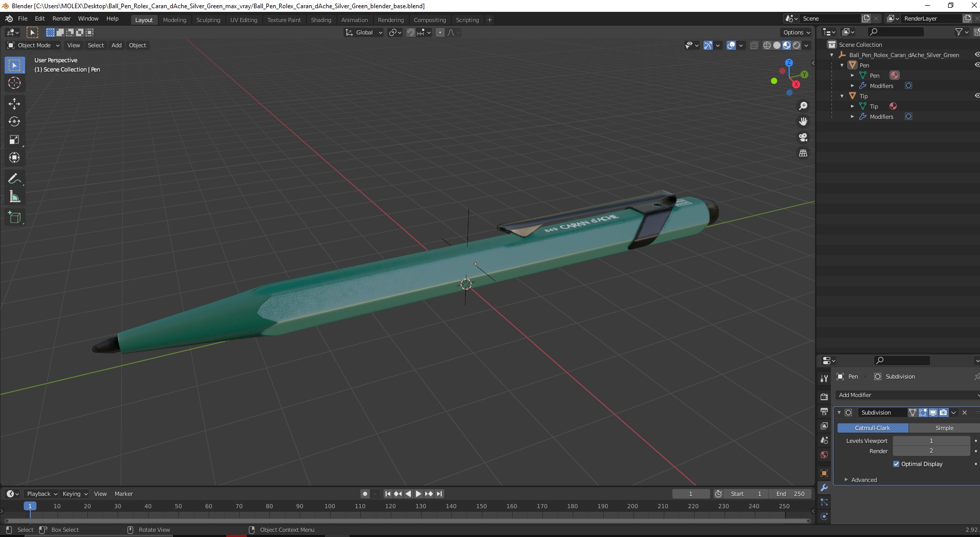Select the Cursor tool in toolbar

[x=14, y=83]
